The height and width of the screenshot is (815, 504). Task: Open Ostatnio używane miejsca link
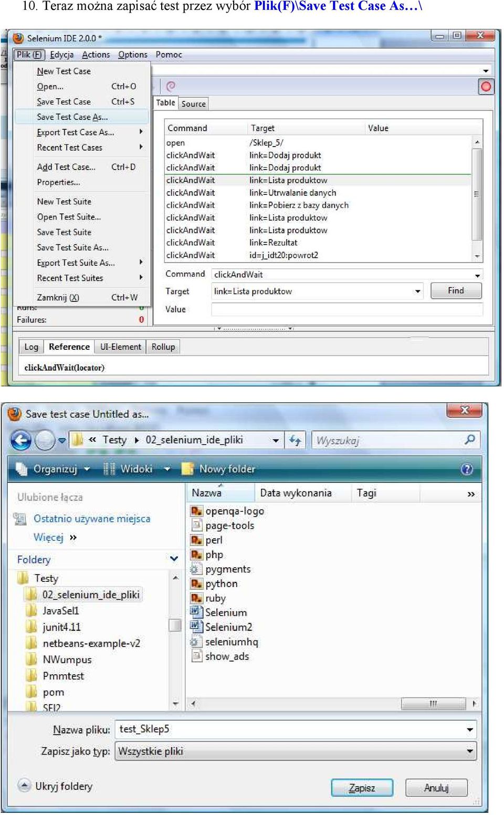(92, 519)
